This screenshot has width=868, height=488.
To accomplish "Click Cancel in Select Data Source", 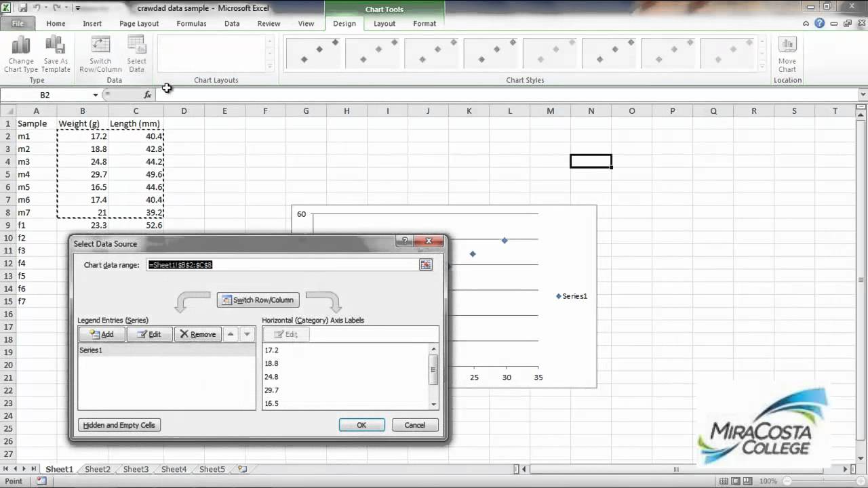I will [x=414, y=425].
